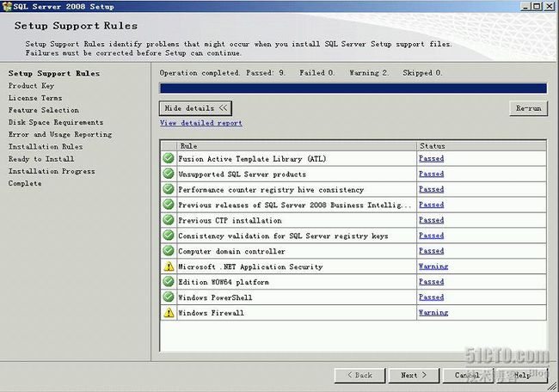Select the Windows Firewall rule name
This screenshot has width=559, height=392.
pyautogui.click(x=211, y=313)
